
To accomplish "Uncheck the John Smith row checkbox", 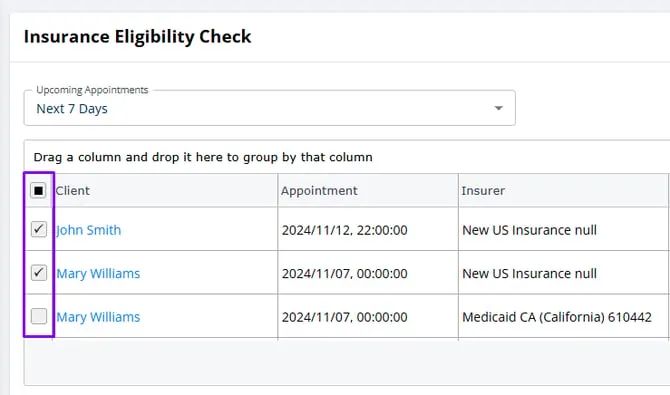I will (38, 230).
